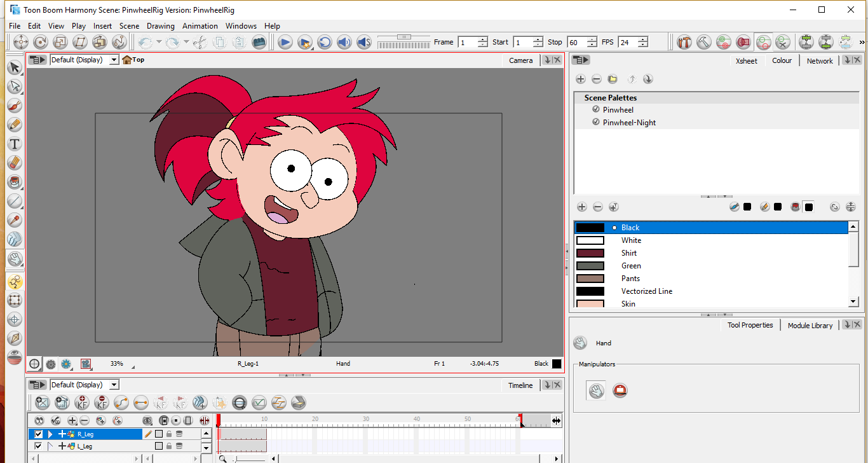Click the outline colour box on R_Leg layer
The width and height of the screenshot is (868, 463).
coord(159,434)
